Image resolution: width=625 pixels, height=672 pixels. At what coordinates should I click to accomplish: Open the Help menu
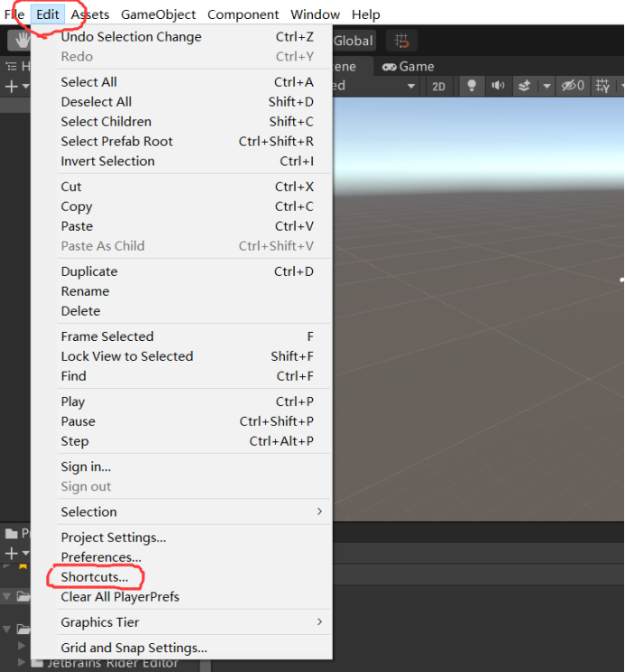tap(366, 14)
